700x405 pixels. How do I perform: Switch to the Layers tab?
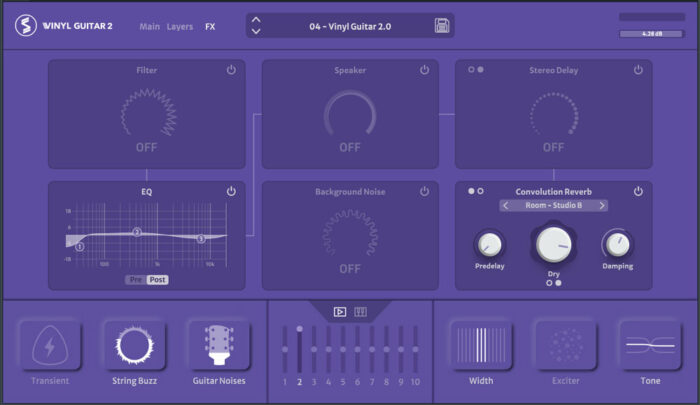click(179, 26)
